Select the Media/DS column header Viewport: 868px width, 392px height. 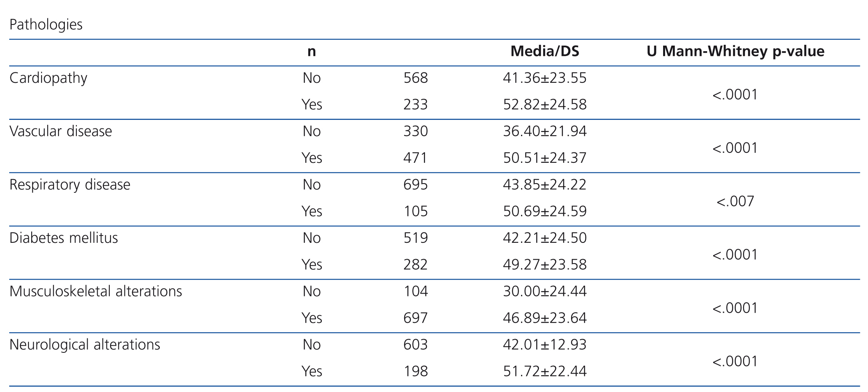point(545,51)
